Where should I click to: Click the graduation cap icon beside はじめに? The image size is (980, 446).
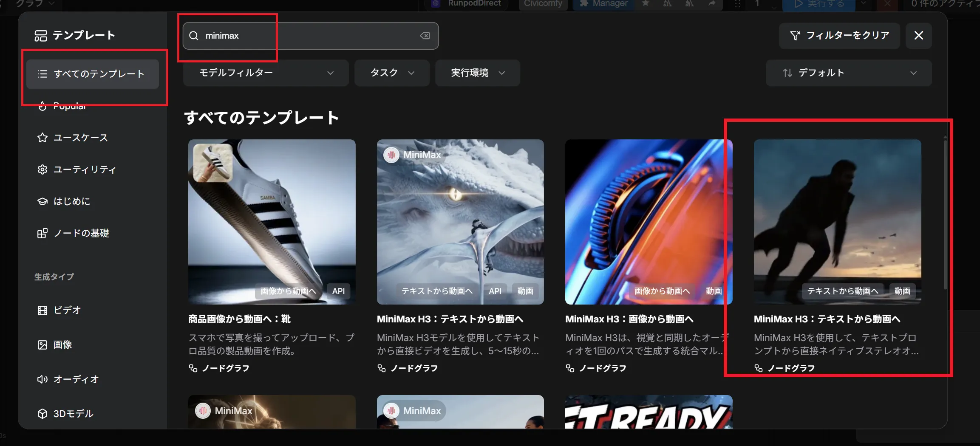[42, 201]
